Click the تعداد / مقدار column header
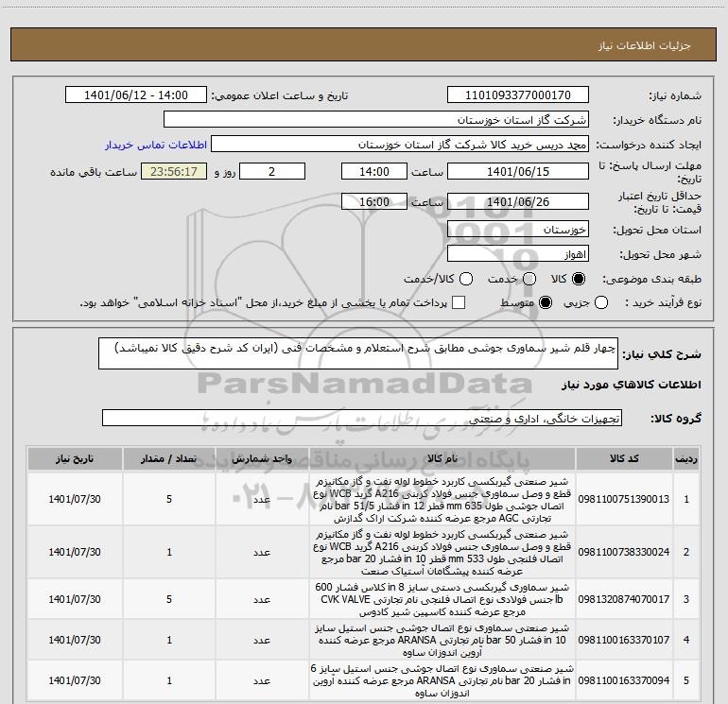728x704 pixels. 169,459
